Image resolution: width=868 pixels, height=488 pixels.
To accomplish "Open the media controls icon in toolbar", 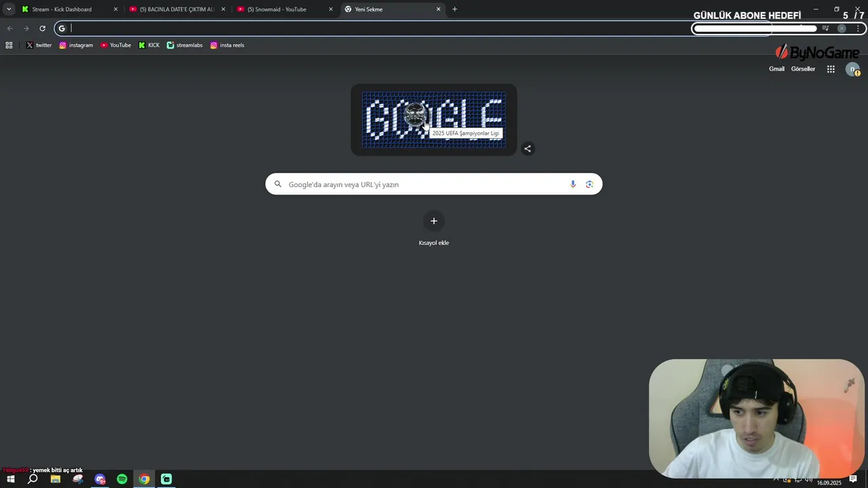I will point(825,28).
